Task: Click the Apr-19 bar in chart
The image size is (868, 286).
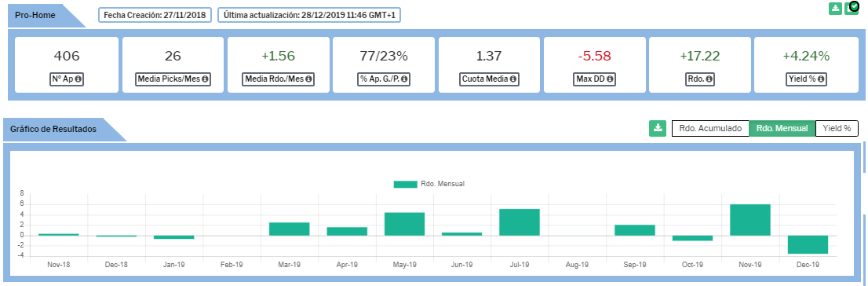Action: click(347, 231)
